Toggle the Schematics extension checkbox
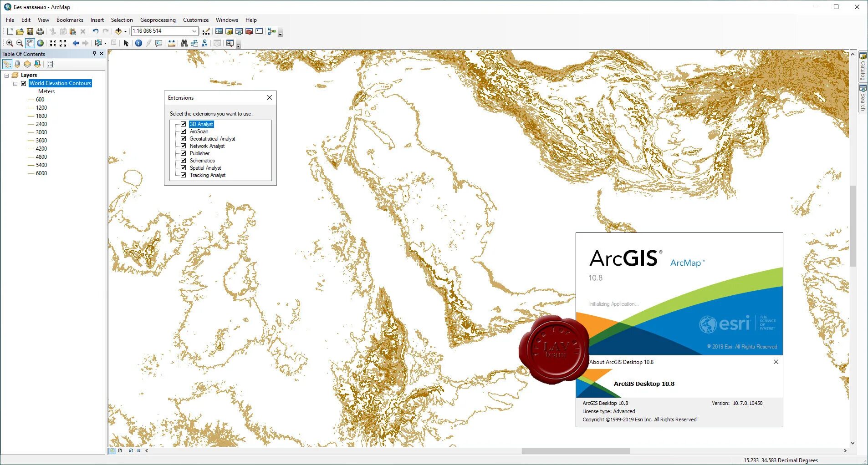The width and height of the screenshot is (868, 465). (x=184, y=161)
